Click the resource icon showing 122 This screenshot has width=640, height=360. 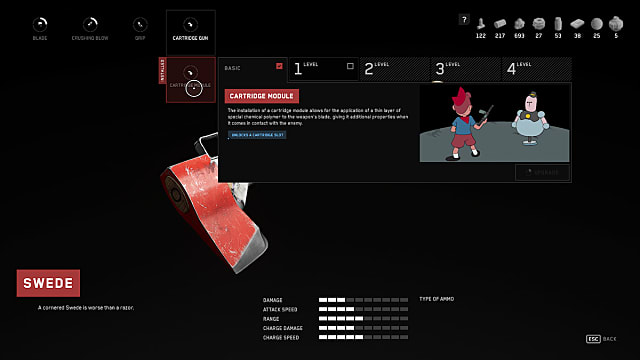(x=481, y=24)
